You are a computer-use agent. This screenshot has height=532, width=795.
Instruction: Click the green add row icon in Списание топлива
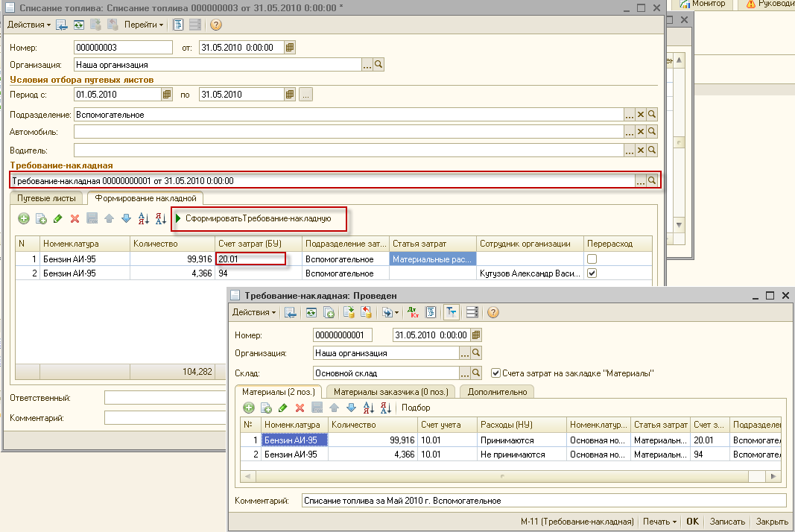coord(24,218)
